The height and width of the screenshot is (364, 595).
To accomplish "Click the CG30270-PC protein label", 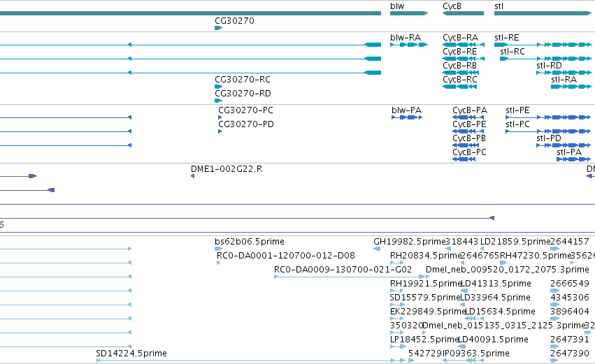I will tap(245, 110).
